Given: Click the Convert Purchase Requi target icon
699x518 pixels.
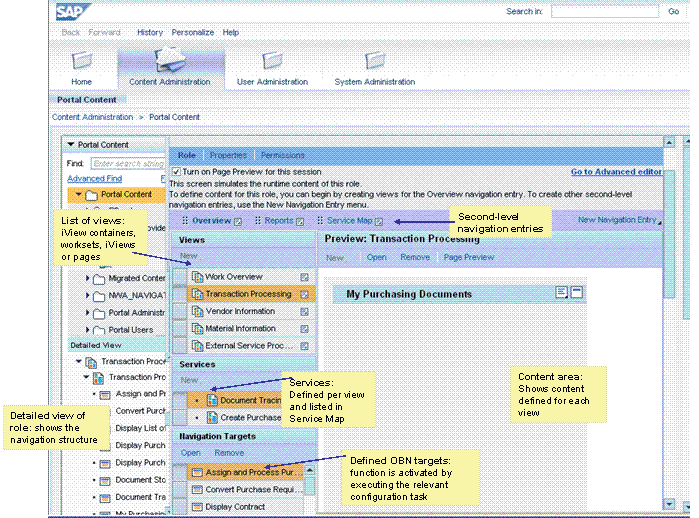Looking at the screenshot, I should coord(197,489).
